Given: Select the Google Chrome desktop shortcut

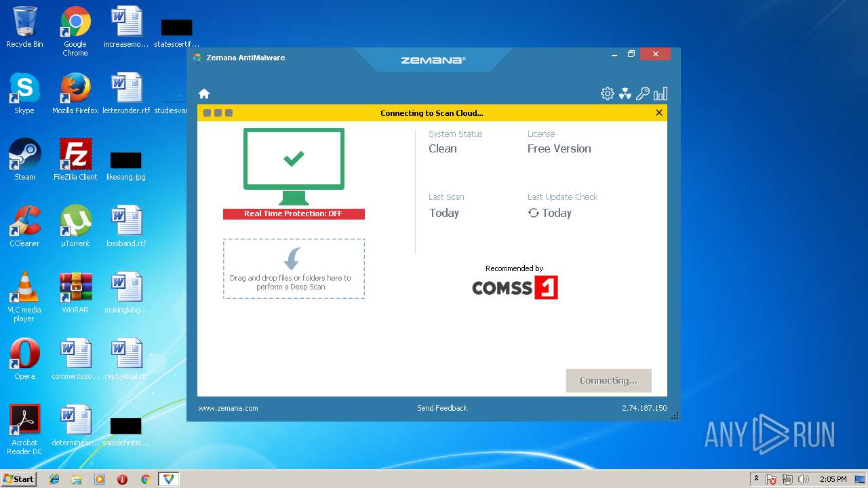Looking at the screenshot, I should (x=75, y=31).
